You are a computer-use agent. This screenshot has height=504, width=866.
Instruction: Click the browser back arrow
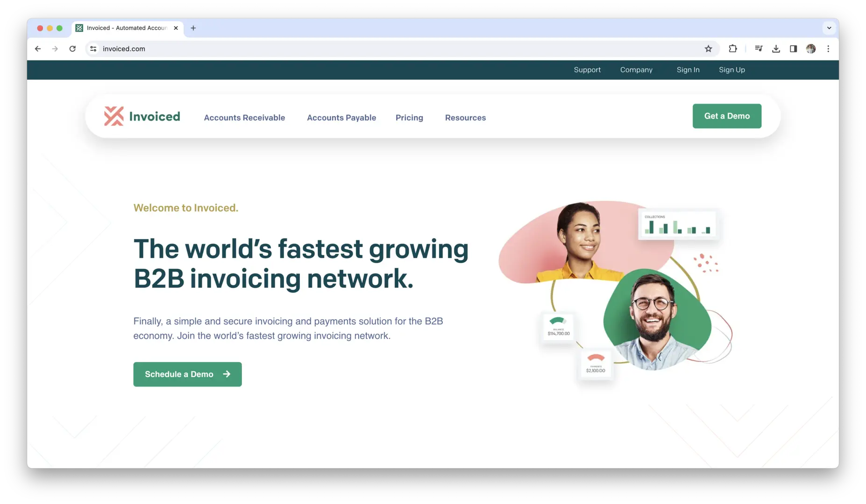coord(38,49)
